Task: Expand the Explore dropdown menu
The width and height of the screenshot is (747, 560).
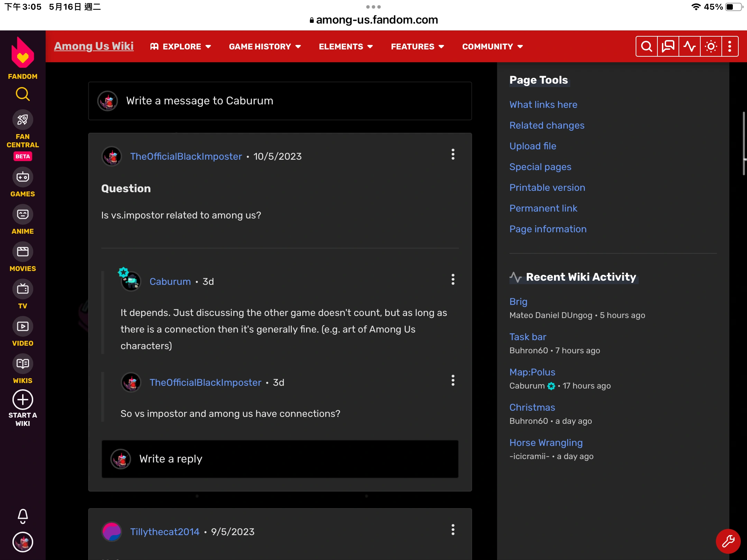Action: click(x=181, y=47)
